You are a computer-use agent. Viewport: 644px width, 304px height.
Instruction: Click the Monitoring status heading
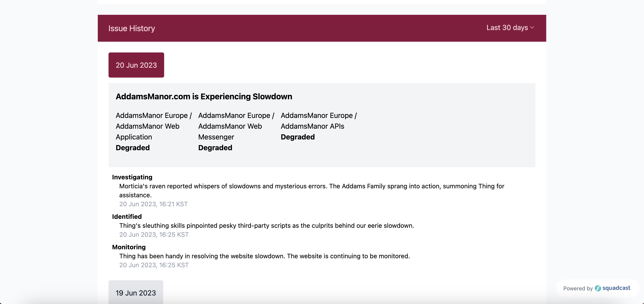129,247
